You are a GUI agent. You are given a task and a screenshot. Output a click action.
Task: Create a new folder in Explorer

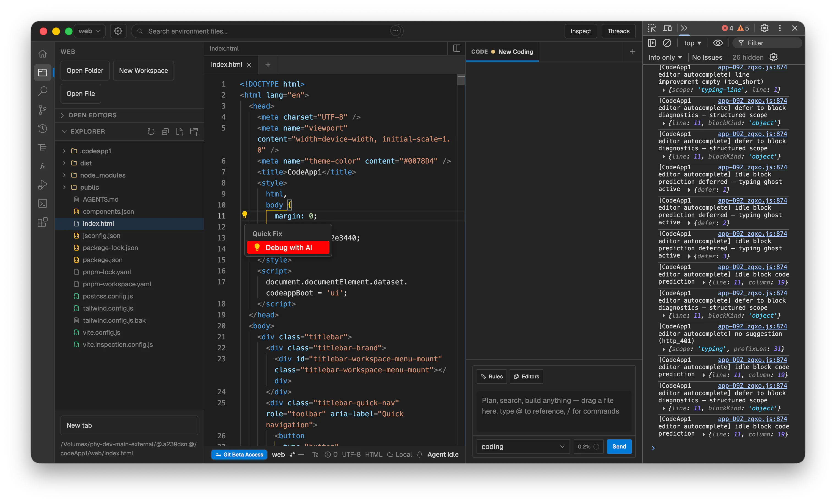tap(194, 132)
